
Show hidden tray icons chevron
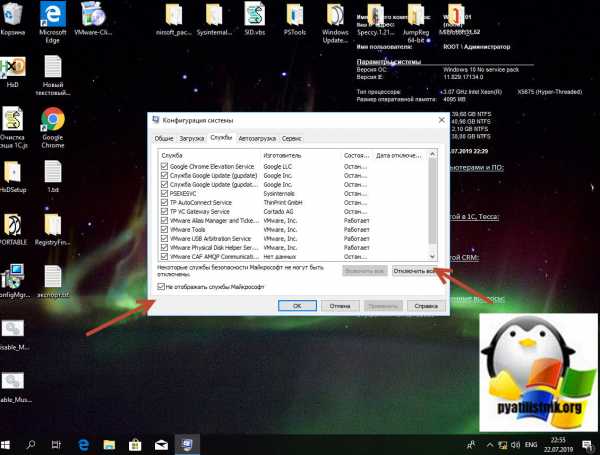coord(489,445)
